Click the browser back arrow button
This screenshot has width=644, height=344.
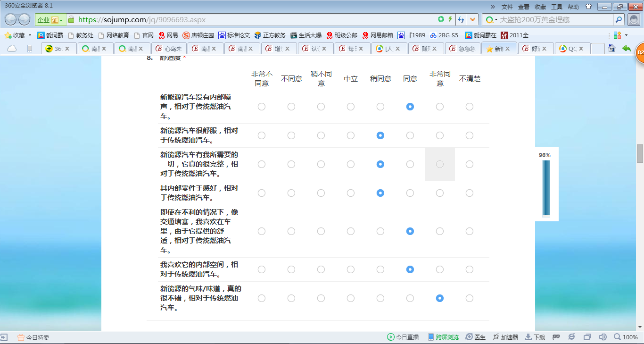[11, 19]
